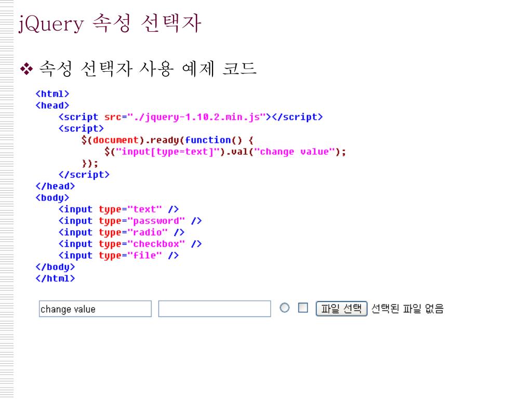Image resolution: width=532 pixels, height=399 pixels.
Task: Click the text input containing "change value"
Action: (96, 309)
